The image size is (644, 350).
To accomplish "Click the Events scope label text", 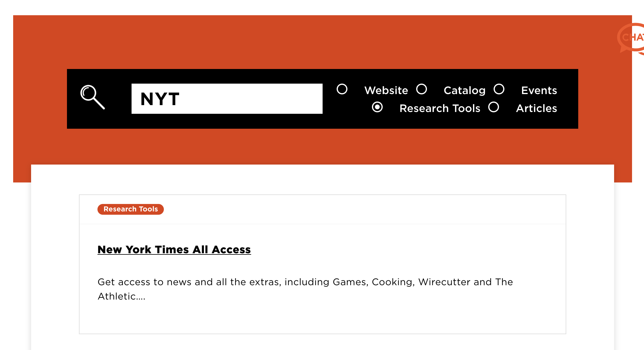I will [x=539, y=90].
